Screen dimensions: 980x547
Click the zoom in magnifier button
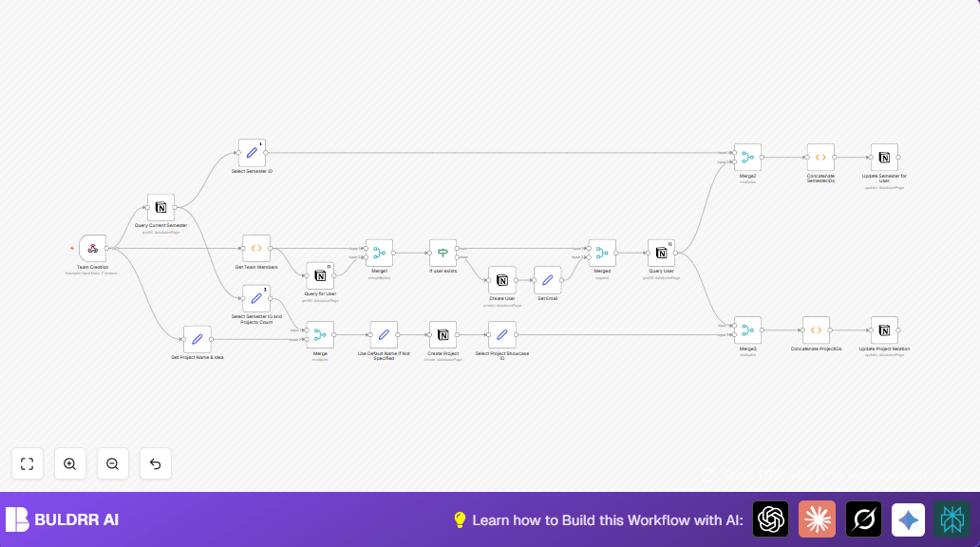[70, 463]
